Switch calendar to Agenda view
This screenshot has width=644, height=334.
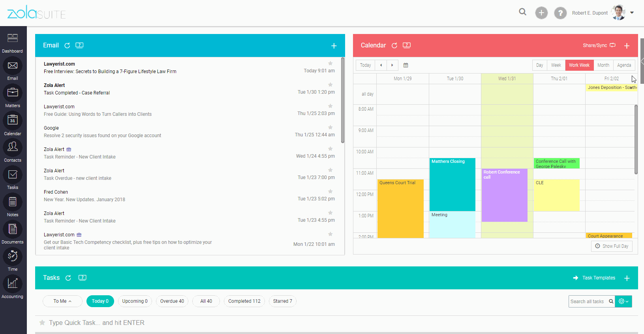point(624,65)
